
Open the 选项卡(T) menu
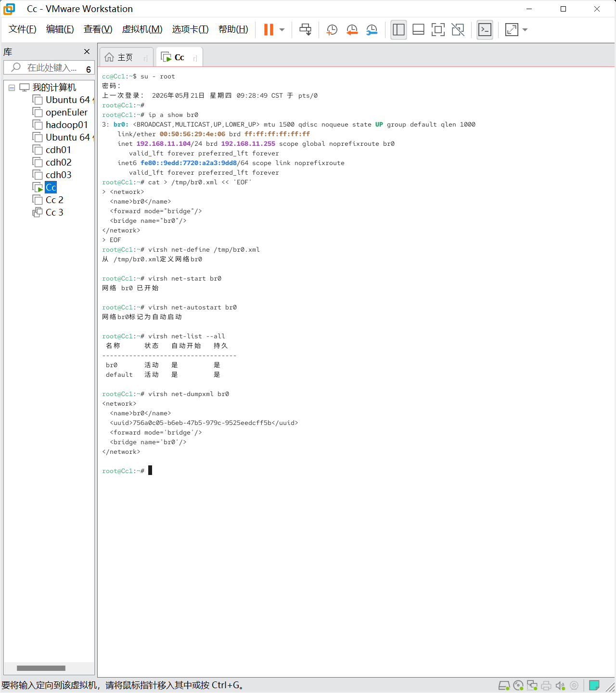tap(191, 29)
